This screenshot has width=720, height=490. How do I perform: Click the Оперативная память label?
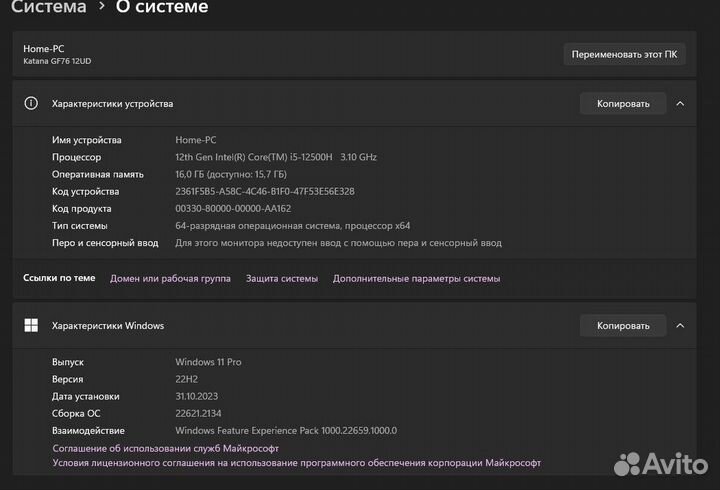coord(98,175)
